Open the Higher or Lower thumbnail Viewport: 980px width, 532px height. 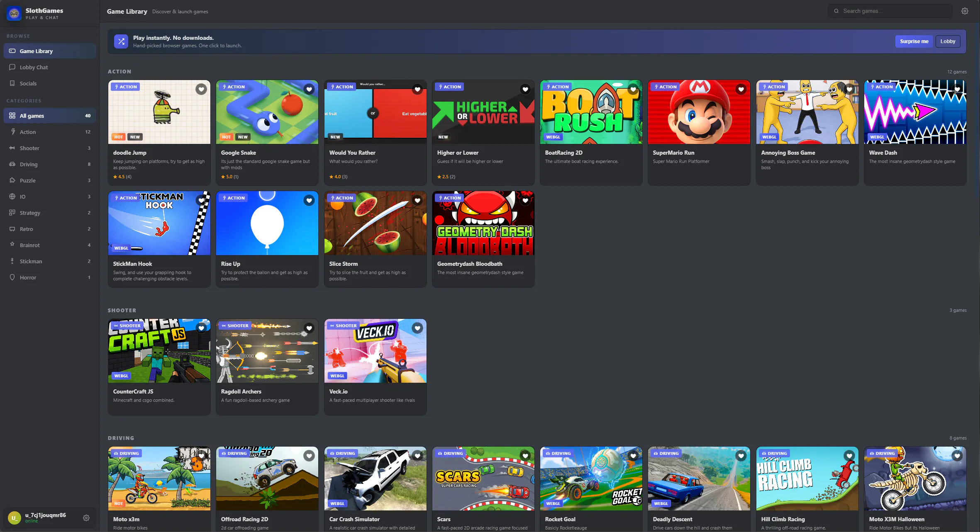483,112
